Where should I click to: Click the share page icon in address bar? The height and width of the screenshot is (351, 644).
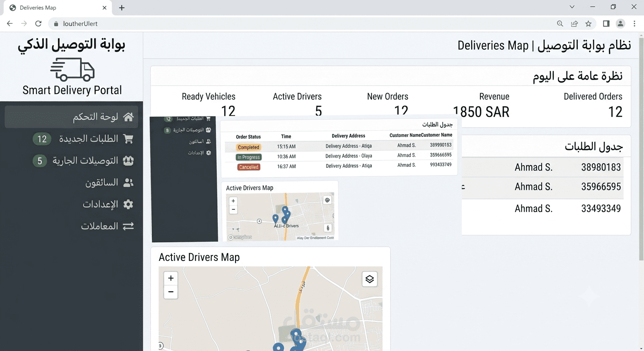(x=574, y=24)
